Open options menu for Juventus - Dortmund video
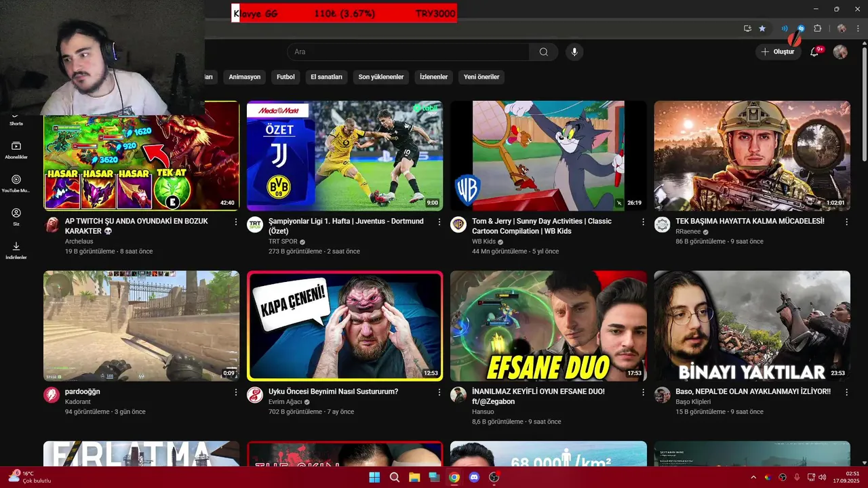Viewport: 868px width, 488px height. pyautogui.click(x=439, y=222)
